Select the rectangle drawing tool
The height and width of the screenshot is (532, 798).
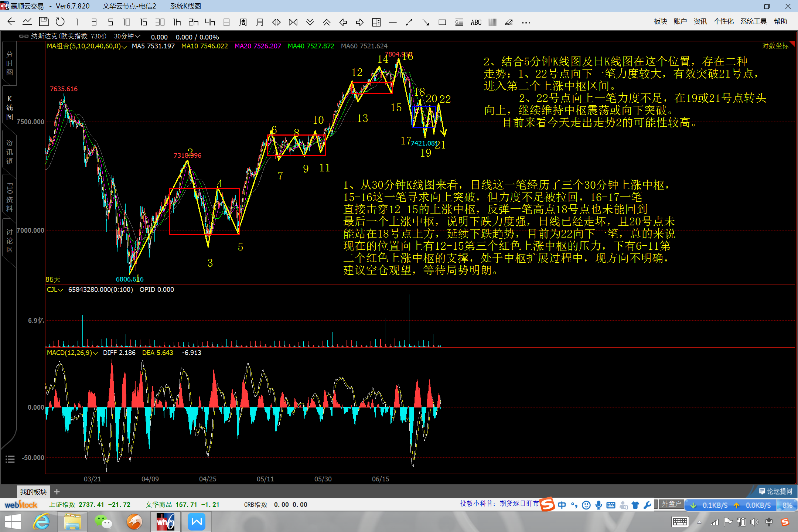point(442,23)
